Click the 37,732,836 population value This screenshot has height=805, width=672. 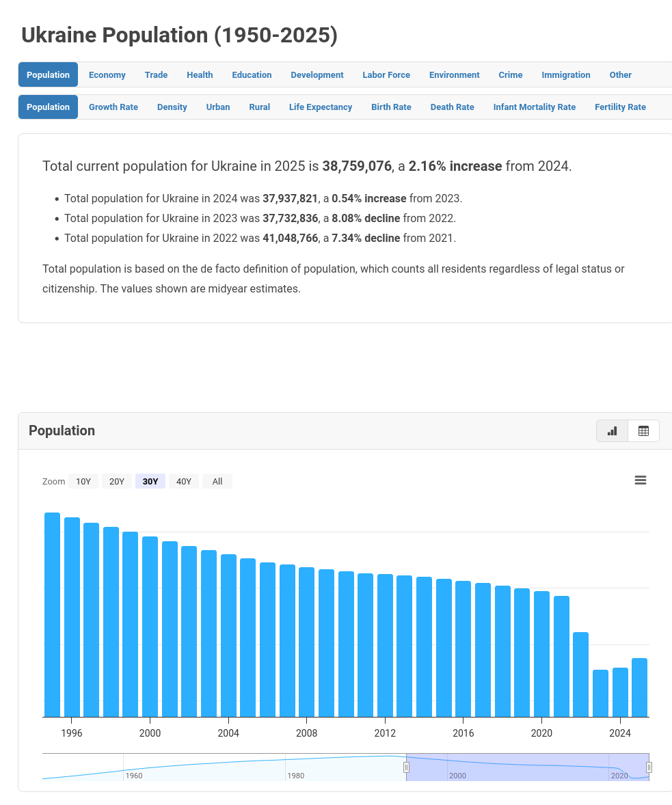tap(291, 218)
